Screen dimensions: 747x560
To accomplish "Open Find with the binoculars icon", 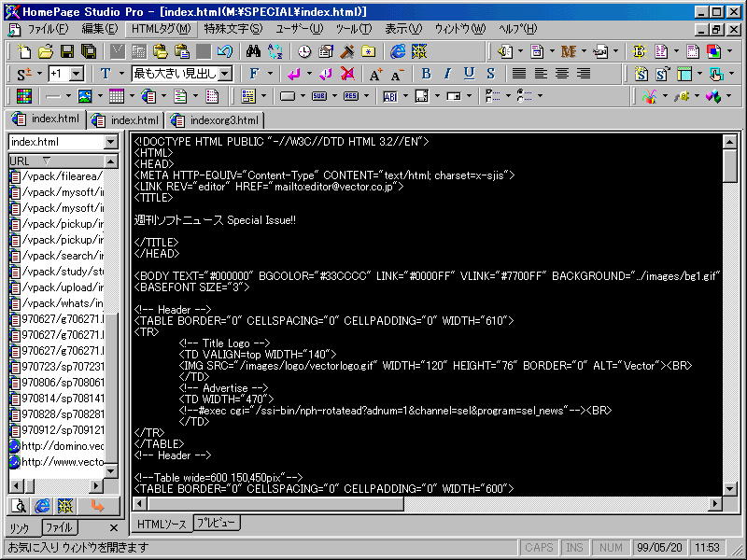I will click(x=253, y=51).
